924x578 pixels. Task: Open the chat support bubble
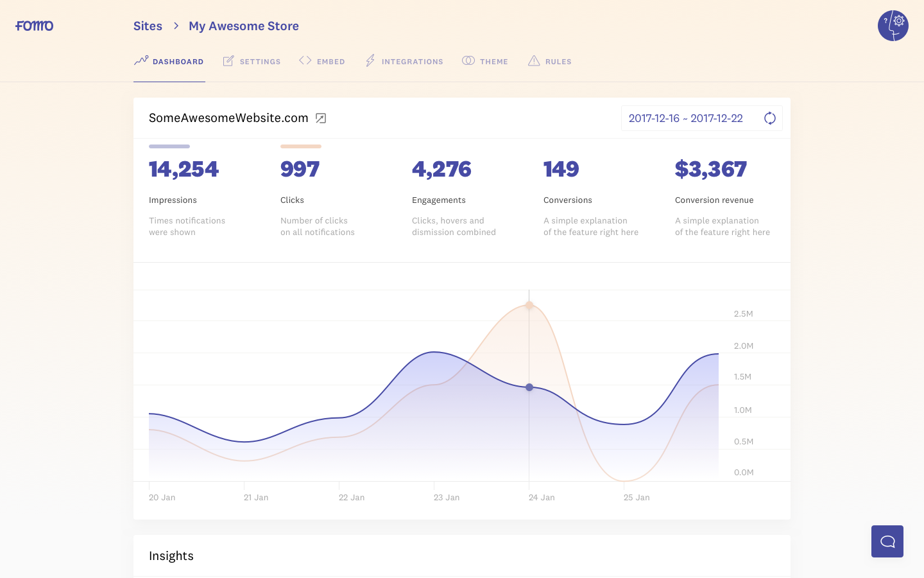tap(887, 541)
